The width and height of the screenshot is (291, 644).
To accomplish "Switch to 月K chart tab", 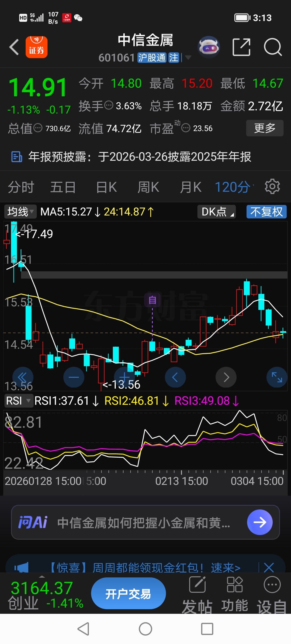I will (191, 187).
